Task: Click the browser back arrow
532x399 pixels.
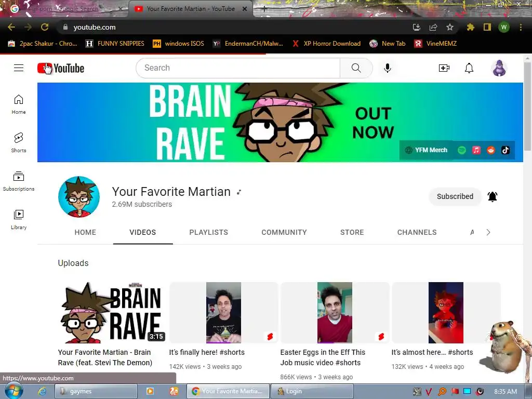Action: [x=11, y=27]
